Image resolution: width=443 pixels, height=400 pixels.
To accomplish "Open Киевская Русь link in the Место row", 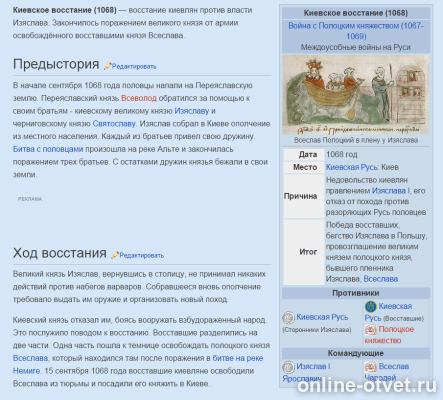I will (x=352, y=167).
